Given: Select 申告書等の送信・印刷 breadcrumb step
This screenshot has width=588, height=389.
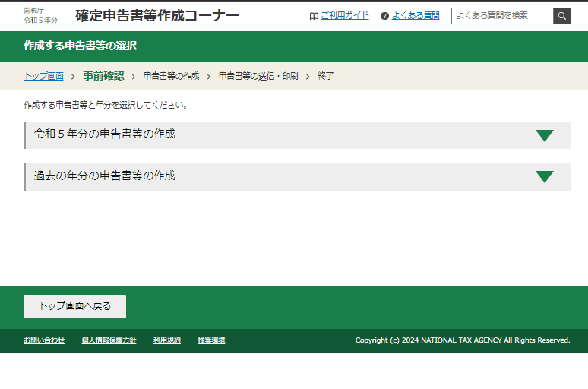Looking at the screenshot, I should tap(258, 76).
